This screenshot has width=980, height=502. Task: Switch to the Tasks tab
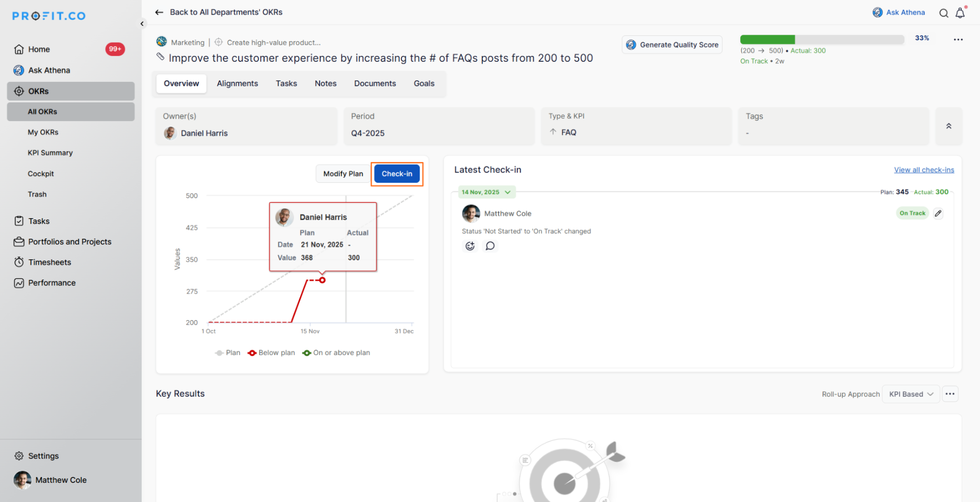[x=286, y=83]
